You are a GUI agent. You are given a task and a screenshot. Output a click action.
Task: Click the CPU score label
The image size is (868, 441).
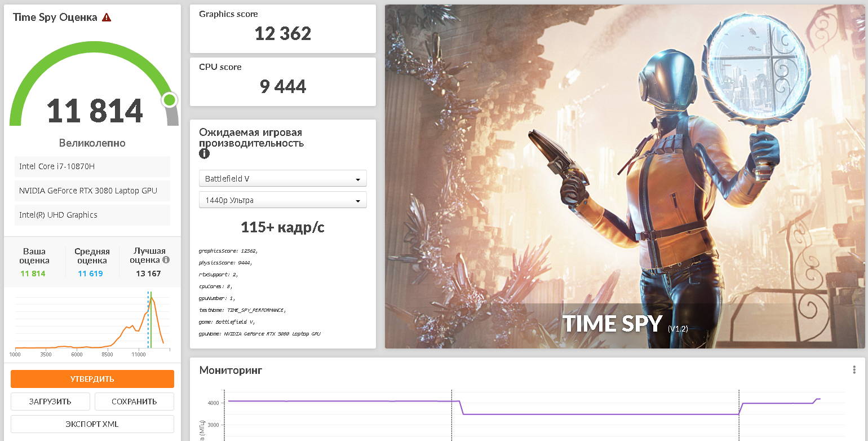coord(220,67)
